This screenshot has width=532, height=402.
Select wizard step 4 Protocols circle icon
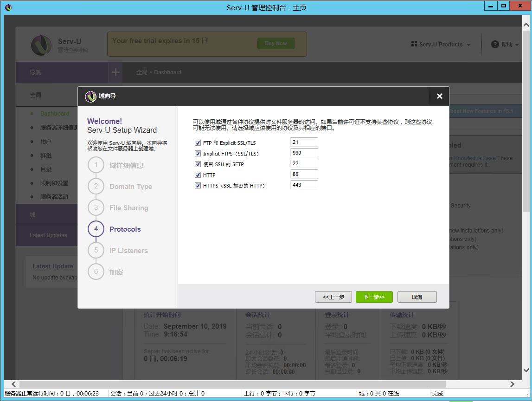pyautogui.click(x=96, y=229)
